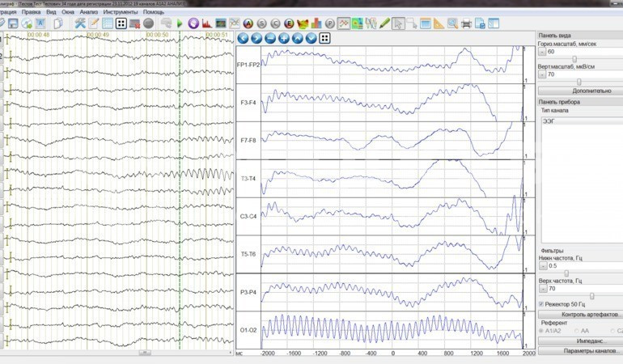Open the copy documents icon
This screenshot has width=623, height=364.
point(58,23)
